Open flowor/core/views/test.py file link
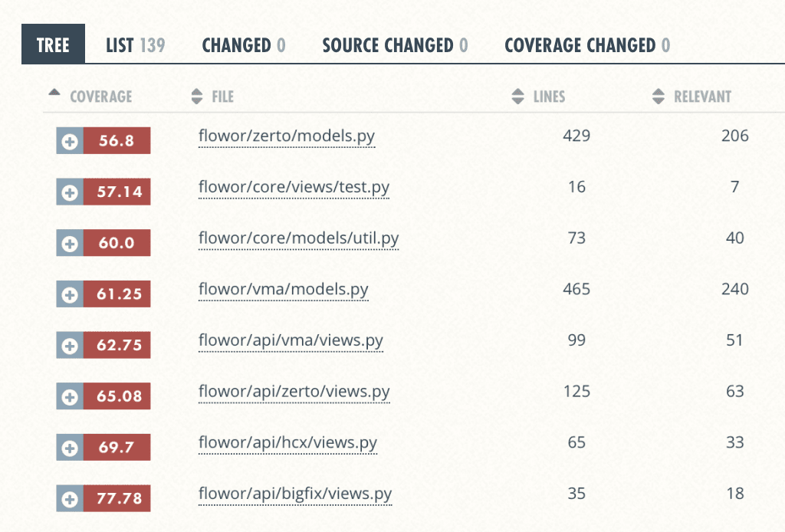The height and width of the screenshot is (532, 785). (294, 187)
